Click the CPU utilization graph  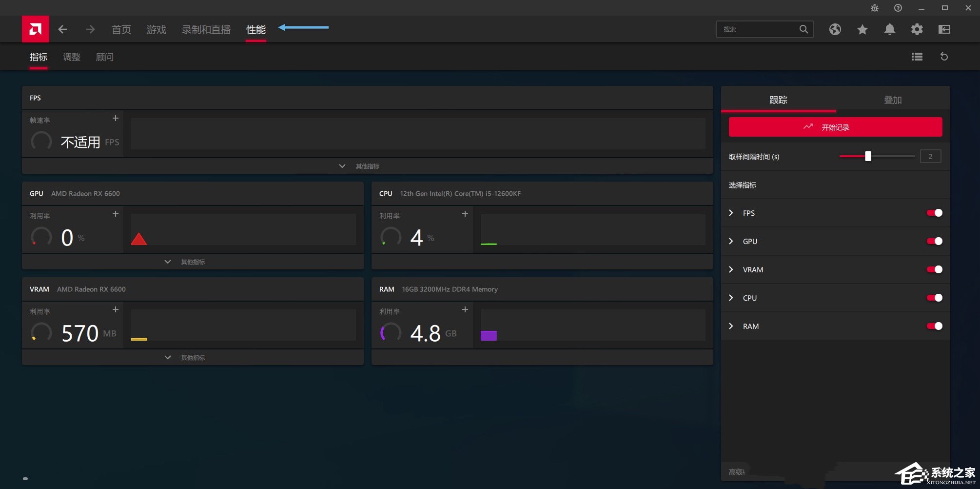pos(593,229)
